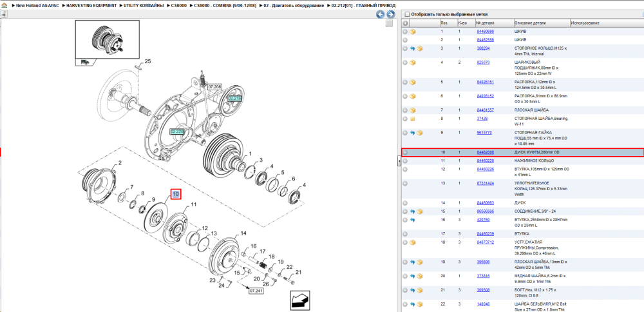
Task: Select description 'НАЖИМНОЕ КОЛЬЦО'
Action: click(534, 161)
